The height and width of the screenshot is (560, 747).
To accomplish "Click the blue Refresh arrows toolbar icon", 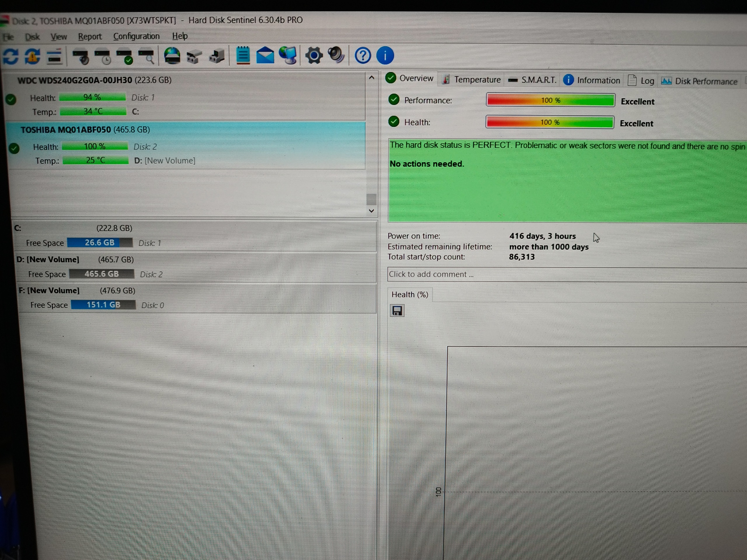I will (11, 56).
